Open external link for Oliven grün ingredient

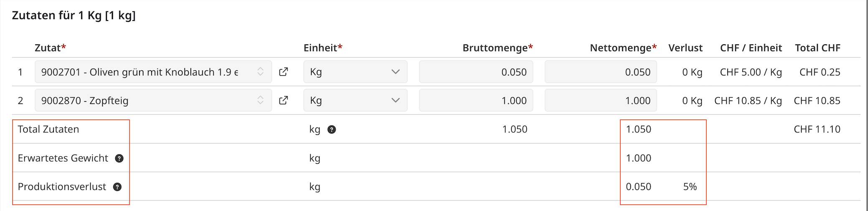[x=284, y=72]
